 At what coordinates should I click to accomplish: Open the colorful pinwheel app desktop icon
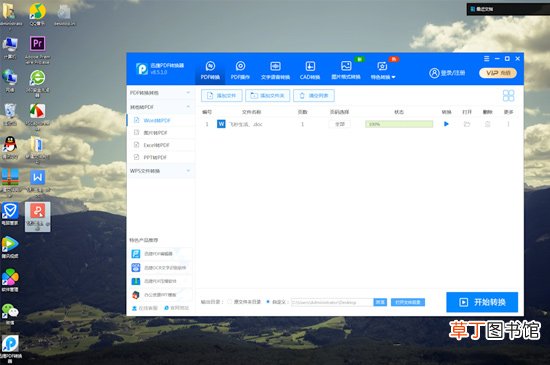point(10,280)
